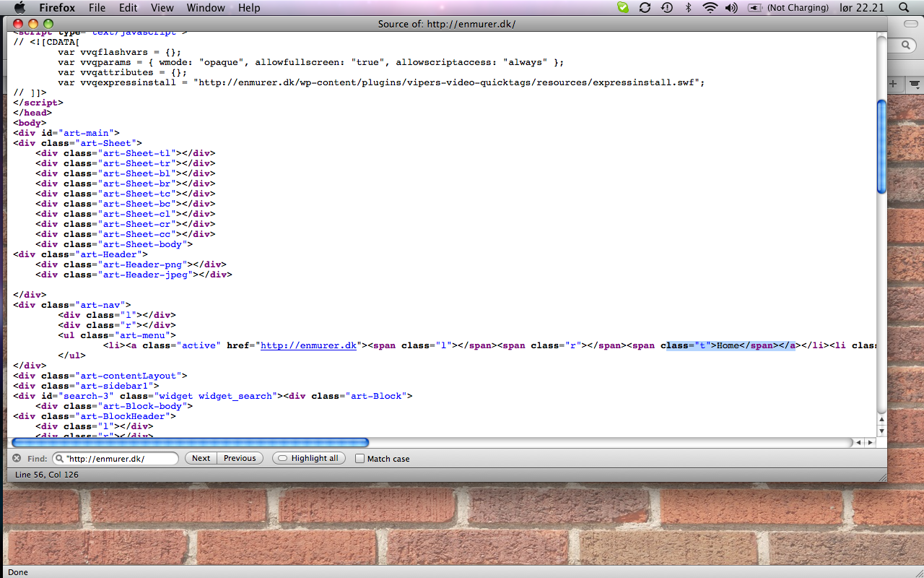This screenshot has width=924, height=578.
Task: Click the 'art-Header-png' class line
Action: 131,264
